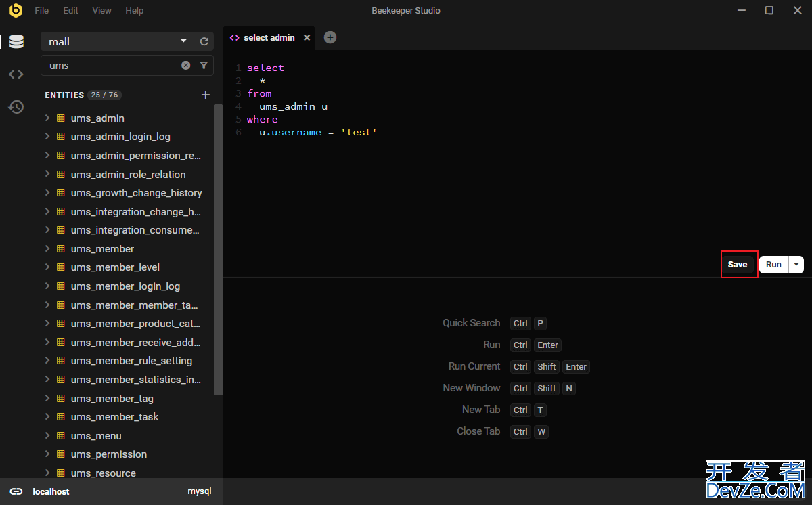The image size is (812, 505).
Task: Expand the ums_permission table node
Action: (x=47, y=454)
